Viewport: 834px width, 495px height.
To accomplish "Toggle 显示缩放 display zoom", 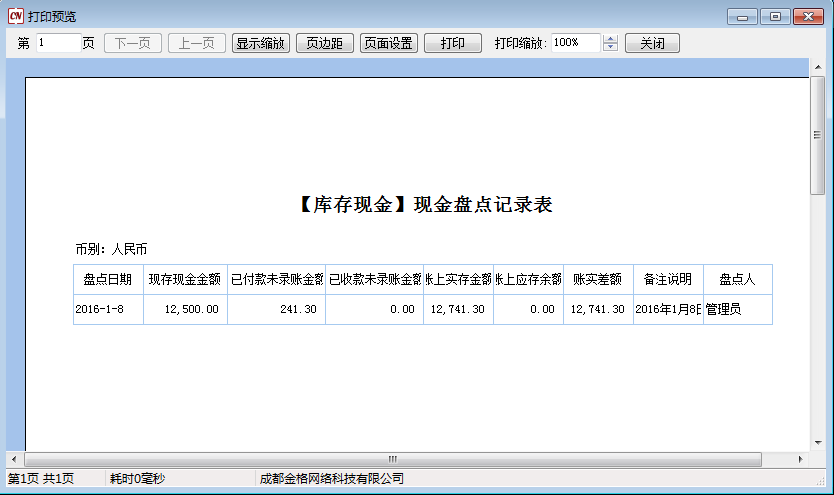I will click(x=261, y=44).
